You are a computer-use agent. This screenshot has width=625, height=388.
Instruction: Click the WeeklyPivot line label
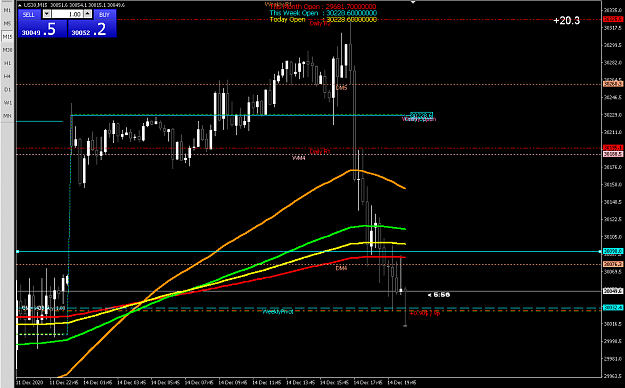(x=278, y=311)
